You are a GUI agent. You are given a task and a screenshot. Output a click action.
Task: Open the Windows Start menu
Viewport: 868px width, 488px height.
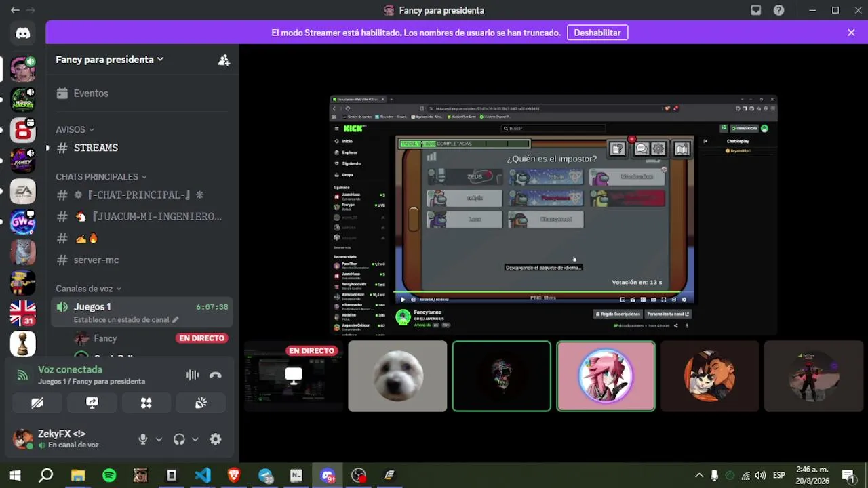[x=15, y=475]
